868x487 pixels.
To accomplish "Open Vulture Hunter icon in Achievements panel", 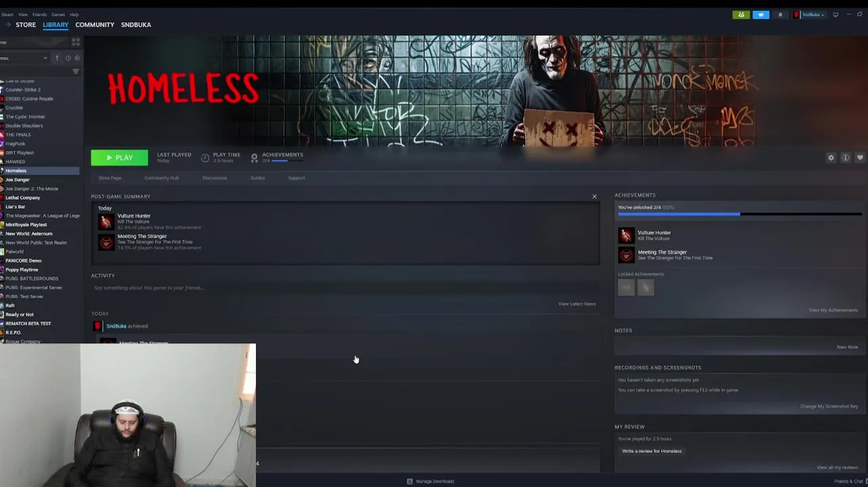I will [x=626, y=235].
